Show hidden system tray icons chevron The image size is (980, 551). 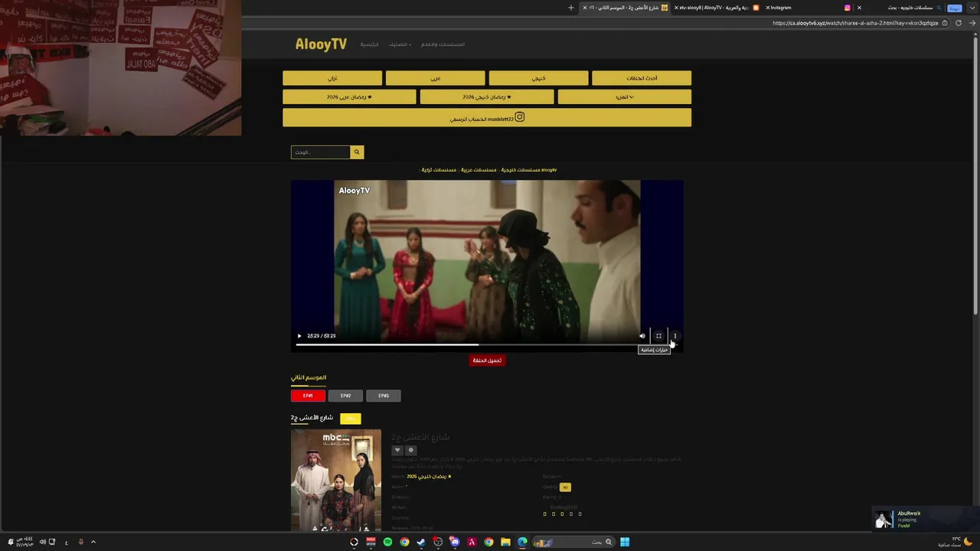(93, 542)
